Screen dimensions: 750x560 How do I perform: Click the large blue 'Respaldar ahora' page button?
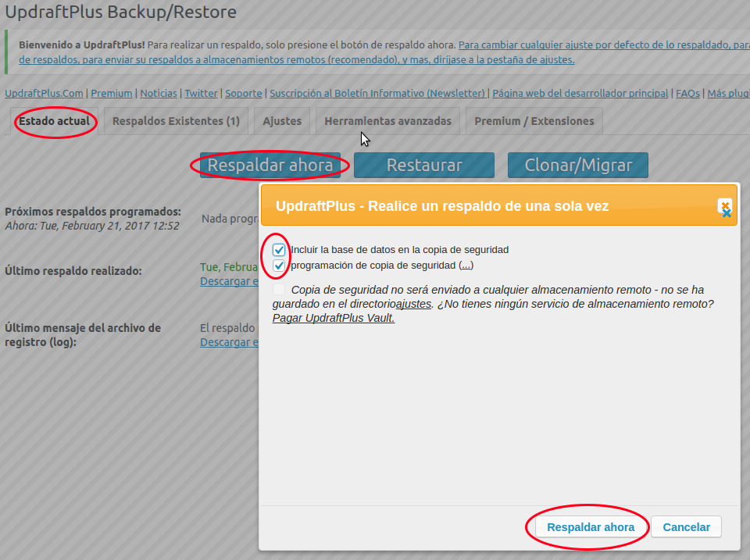pyautogui.click(x=270, y=165)
